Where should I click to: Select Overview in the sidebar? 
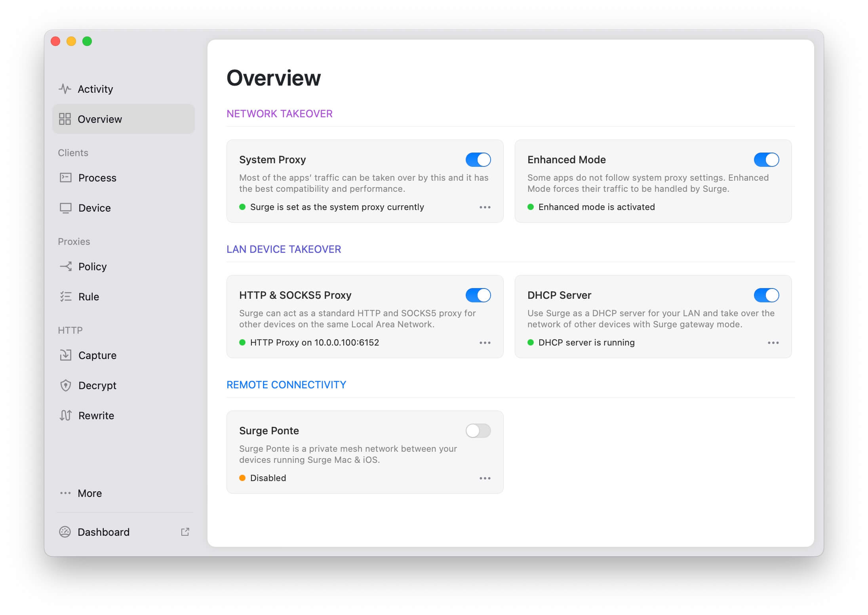124,119
